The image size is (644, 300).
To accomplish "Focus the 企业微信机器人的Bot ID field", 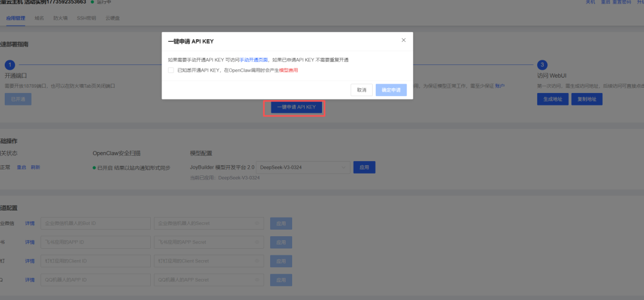I will click(x=95, y=224).
